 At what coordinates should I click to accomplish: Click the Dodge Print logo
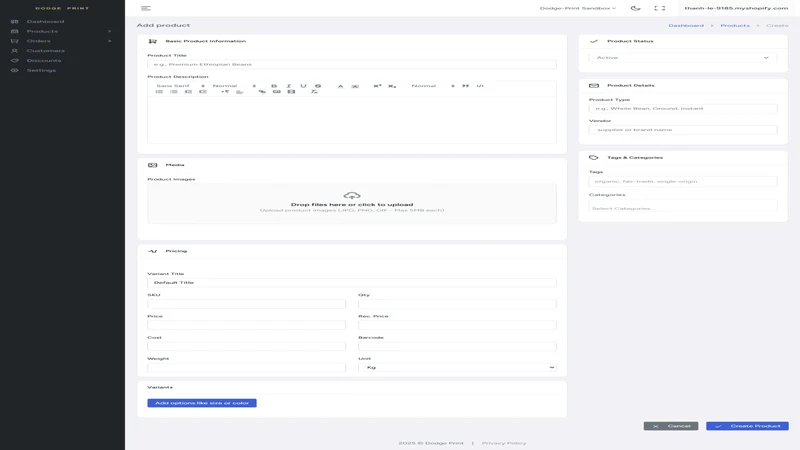pyautogui.click(x=62, y=8)
